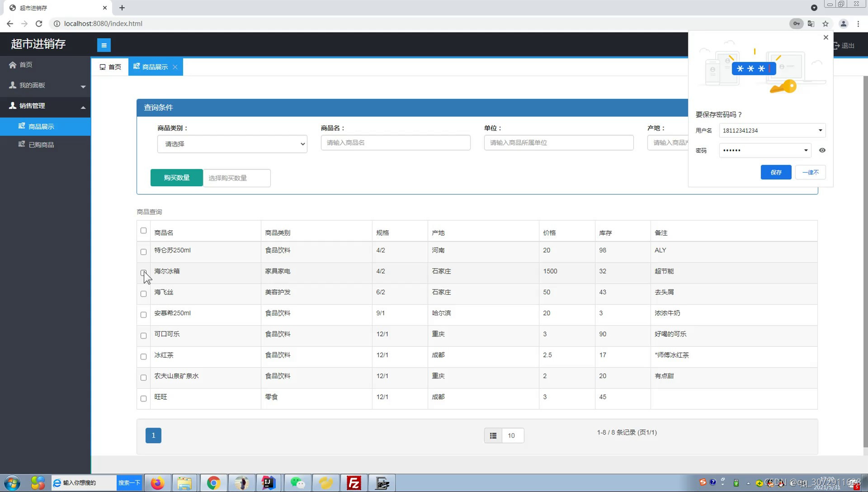This screenshot has width=868, height=492.
Task: Bookmark page with star icon
Action: 826,24
